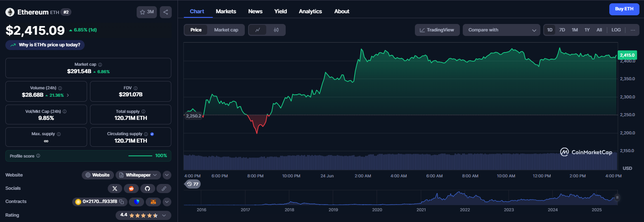Click the $291.54B market cap value
Image resolution: width=644 pixels, height=222 pixels.
(79, 72)
